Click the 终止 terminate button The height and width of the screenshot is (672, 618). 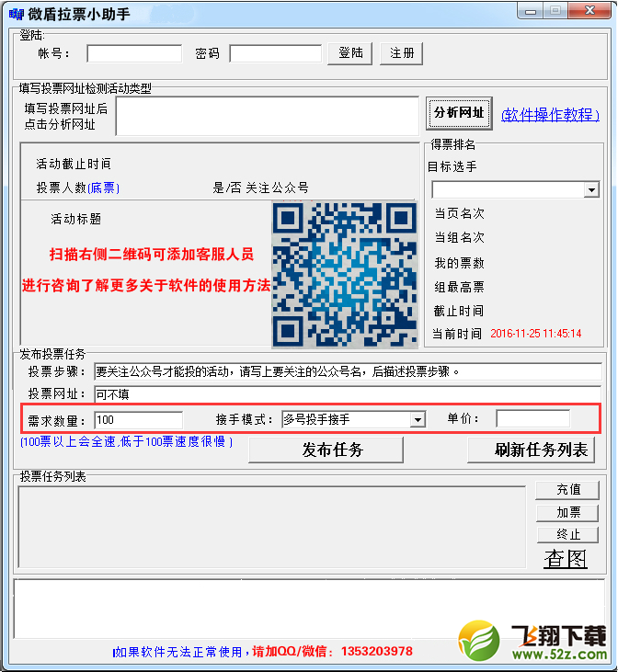point(567,534)
